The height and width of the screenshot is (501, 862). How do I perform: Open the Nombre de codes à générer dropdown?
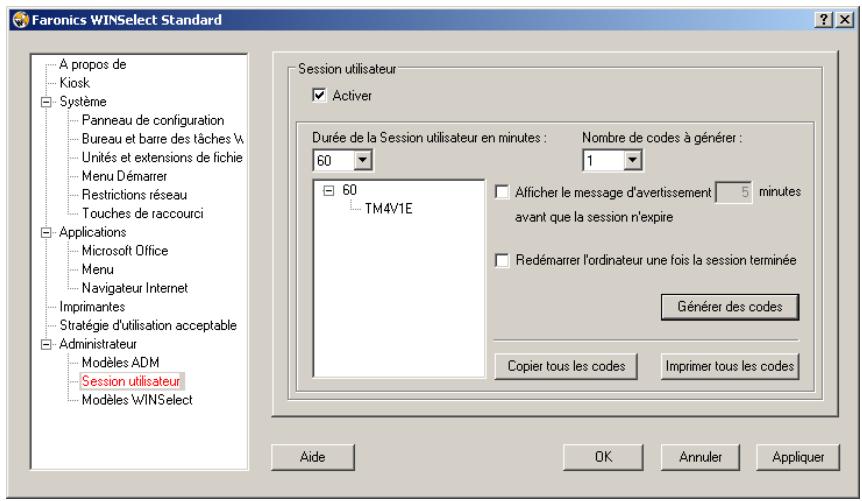click(633, 161)
